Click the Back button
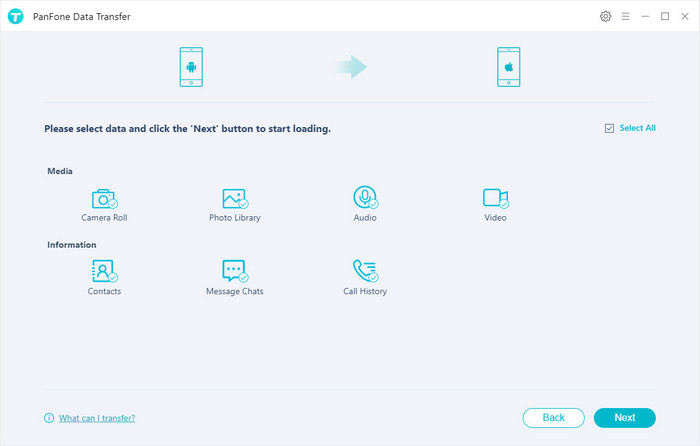Viewport: 700px width, 446px height. [554, 418]
